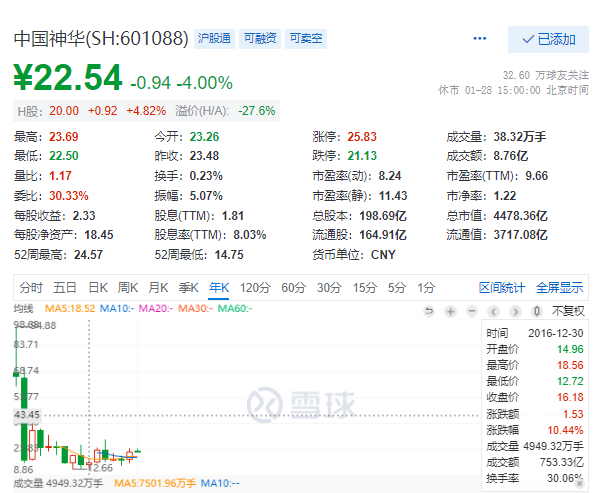Image resolution: width=601 pixels, height=493 pixels.
Task: Click the MA5:18.52 moving average label
Action: point(70,308)
